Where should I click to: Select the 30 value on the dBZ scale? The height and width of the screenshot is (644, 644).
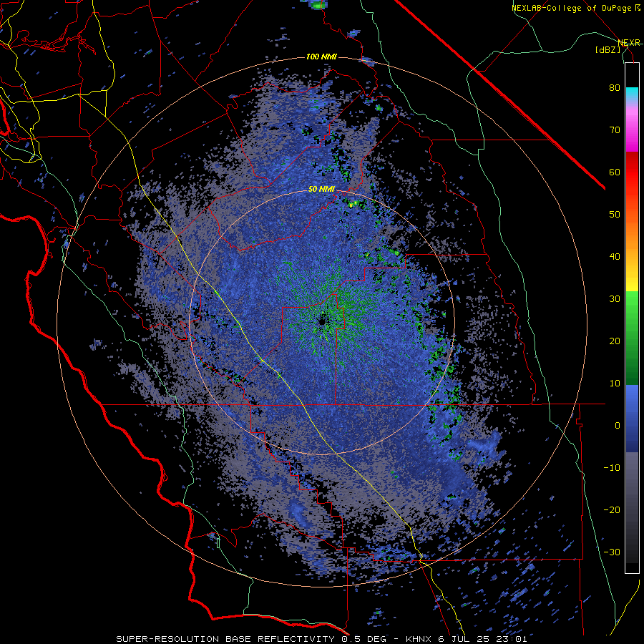click(615, 299)
